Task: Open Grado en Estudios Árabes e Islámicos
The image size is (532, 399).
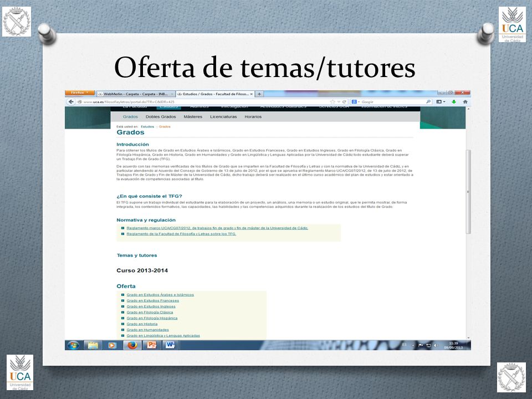Action: (x=160, y=295)
